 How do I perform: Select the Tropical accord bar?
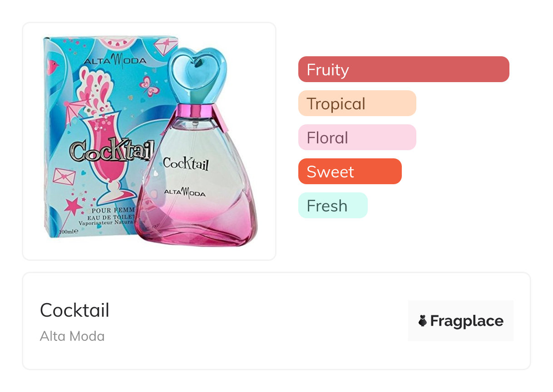357,103
